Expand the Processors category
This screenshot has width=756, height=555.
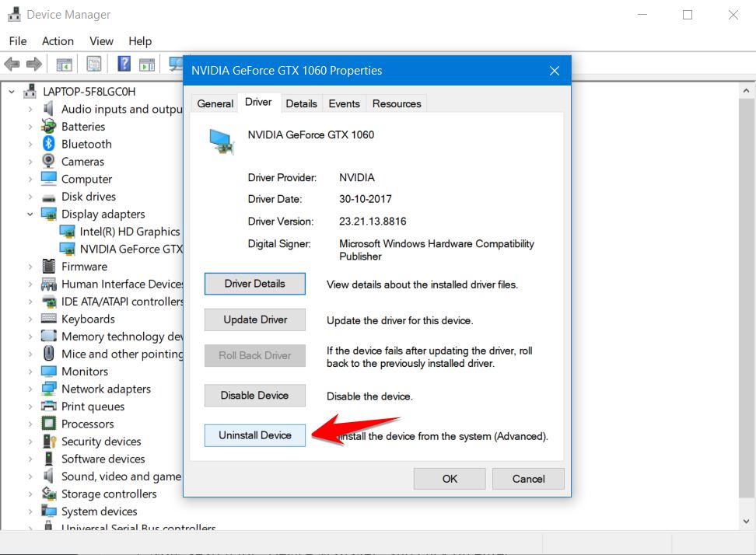pos(30,424)
